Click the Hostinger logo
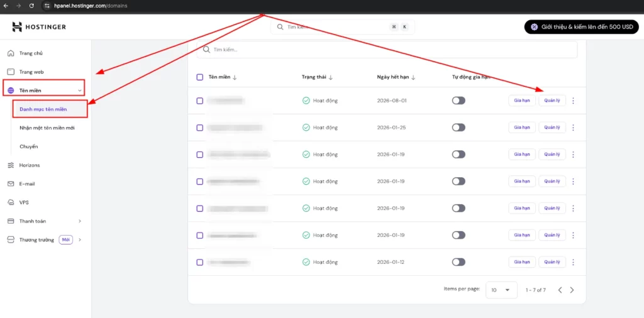The height and width of the screenshot is (318, 644). pos(39,27)
